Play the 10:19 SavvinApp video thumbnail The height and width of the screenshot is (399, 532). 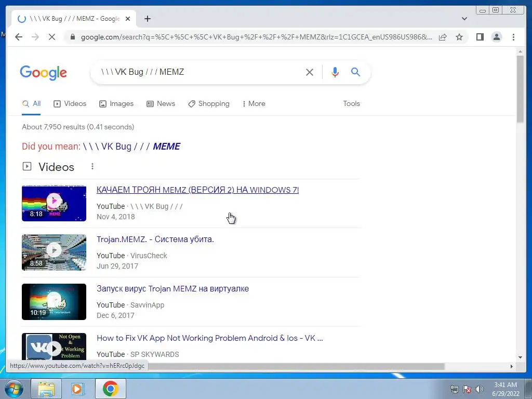pos(54,302)
